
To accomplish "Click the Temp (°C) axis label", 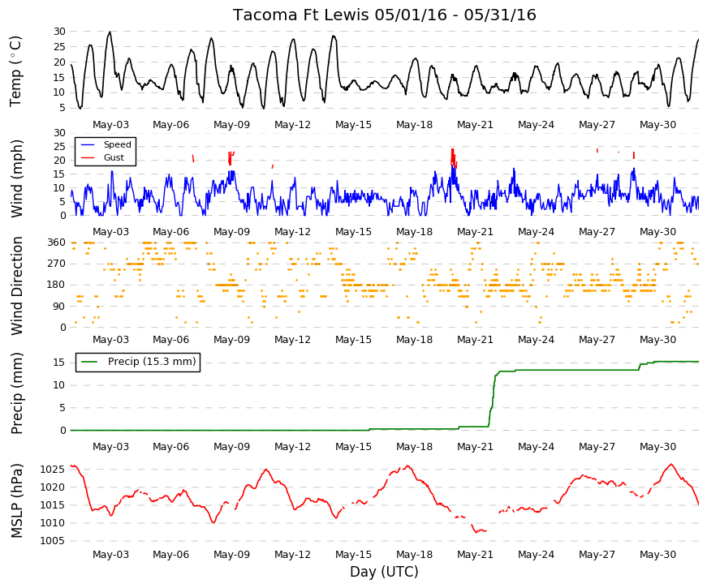I will click(x=15, y=71).
